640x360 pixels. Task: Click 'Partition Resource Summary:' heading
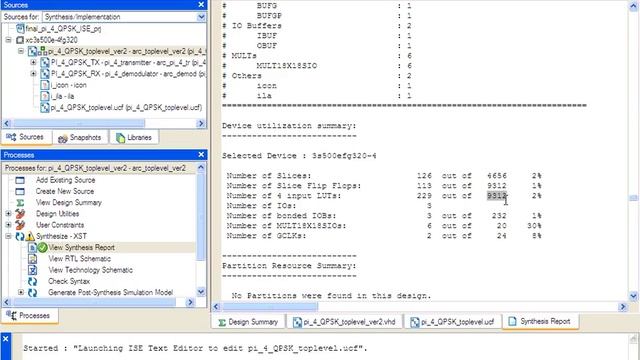(x=289, y=266)
